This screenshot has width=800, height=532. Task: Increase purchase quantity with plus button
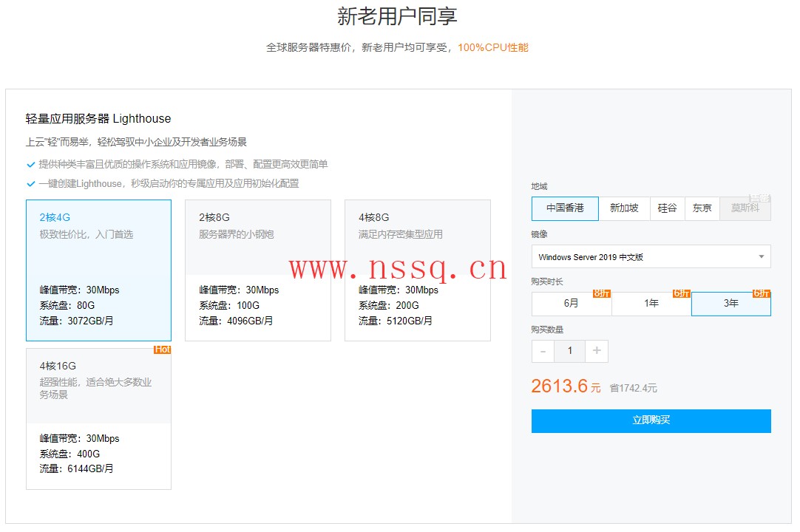point(597,351)
